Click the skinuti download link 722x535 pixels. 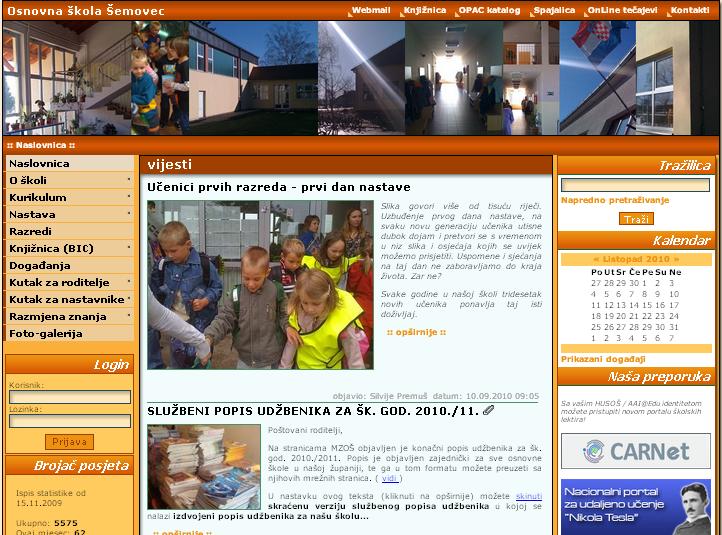(529, 496)
